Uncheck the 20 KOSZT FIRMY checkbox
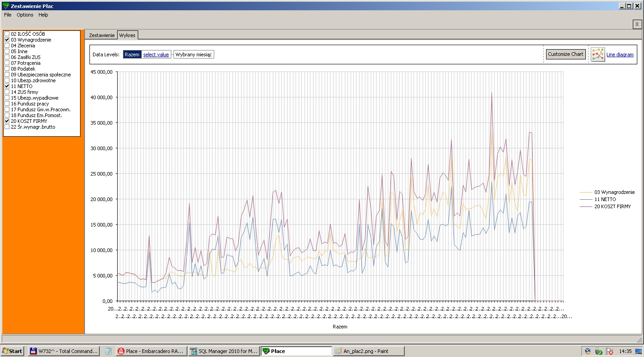Viewport: 644px width, 357px height. click(x=7, y=121)
